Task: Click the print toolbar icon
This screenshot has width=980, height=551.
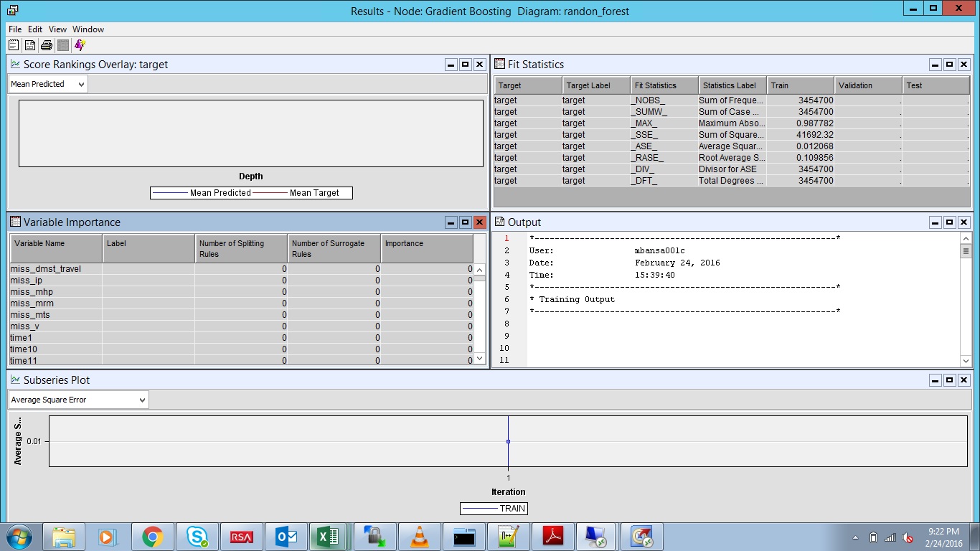Action: (46, 45)
